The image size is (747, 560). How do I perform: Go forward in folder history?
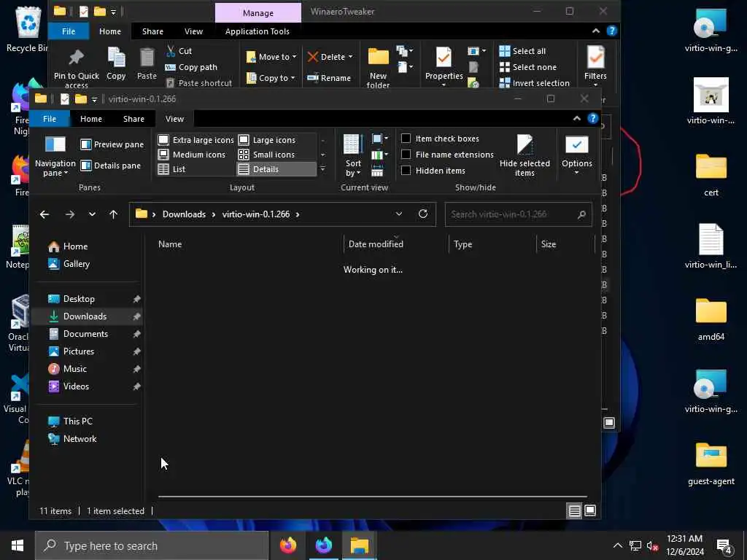[x=70, y=214]
